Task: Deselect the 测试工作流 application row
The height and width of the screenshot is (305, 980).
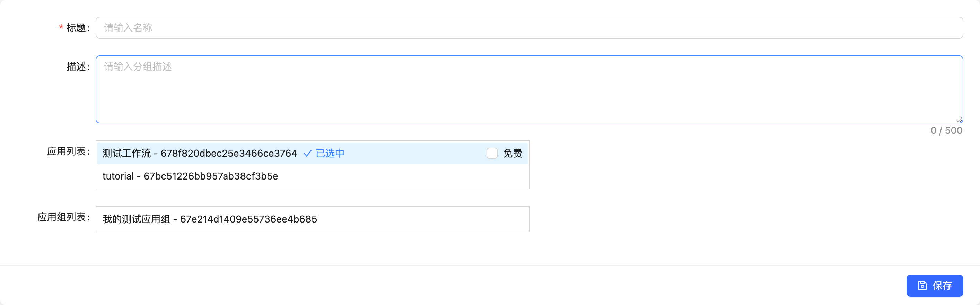Action: coord(312,153)
